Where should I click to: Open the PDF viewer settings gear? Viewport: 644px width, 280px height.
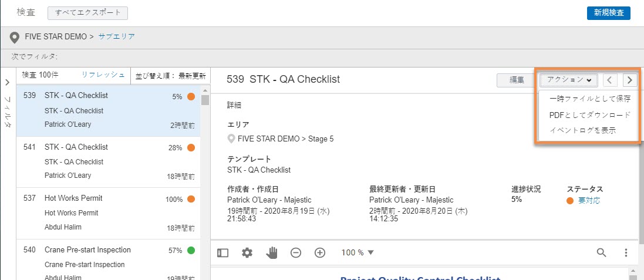[247, 252]
